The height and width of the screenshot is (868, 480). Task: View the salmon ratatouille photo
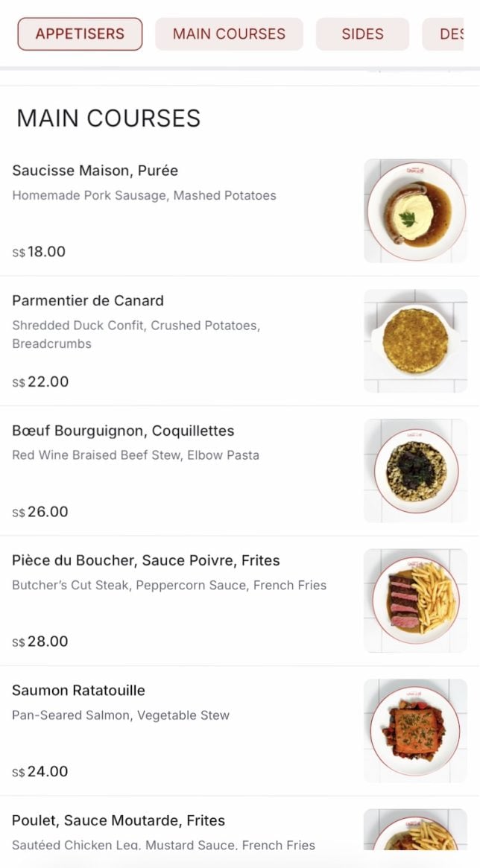pos(415,729)
